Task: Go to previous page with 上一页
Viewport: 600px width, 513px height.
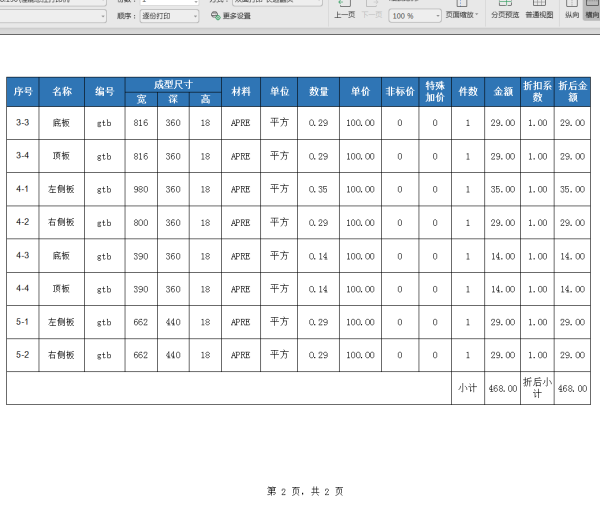Action: (344, 9)
